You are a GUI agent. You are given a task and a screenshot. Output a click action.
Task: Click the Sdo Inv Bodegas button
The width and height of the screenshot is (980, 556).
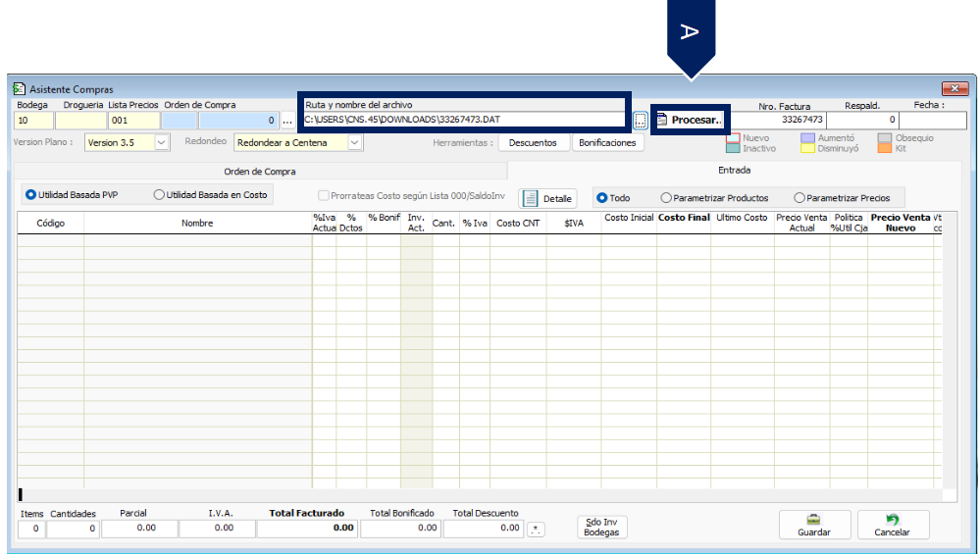[x=602, y=528]
